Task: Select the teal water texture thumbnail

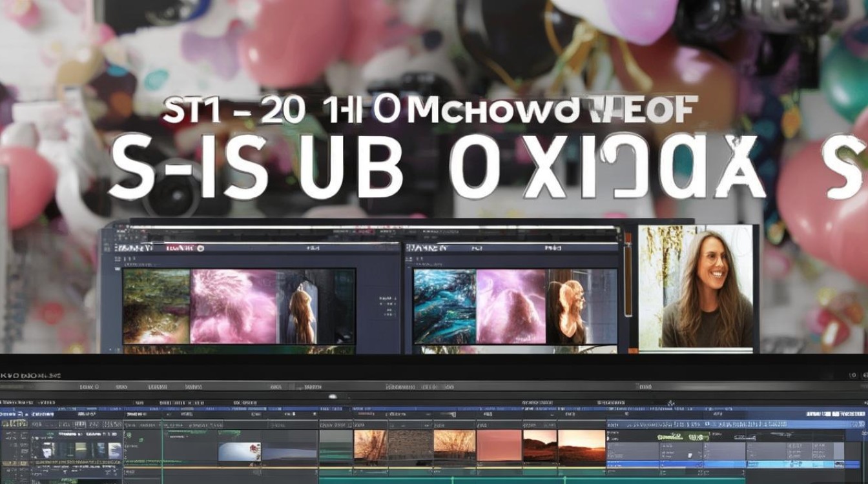Action: 444,307
